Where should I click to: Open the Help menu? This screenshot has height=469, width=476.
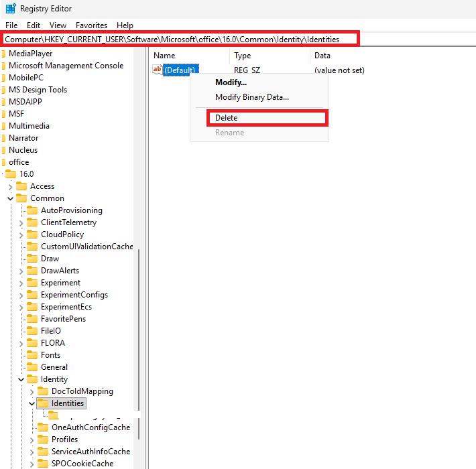125,25
